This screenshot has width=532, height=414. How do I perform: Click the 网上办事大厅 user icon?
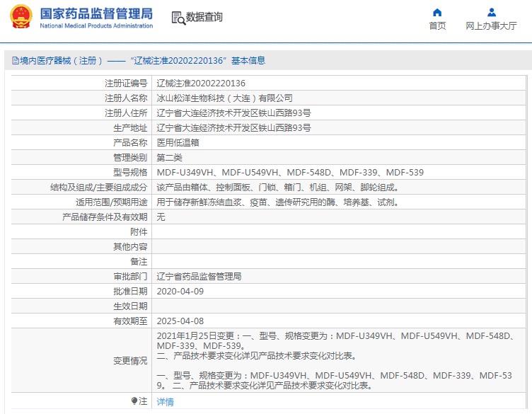click(491, 13)
